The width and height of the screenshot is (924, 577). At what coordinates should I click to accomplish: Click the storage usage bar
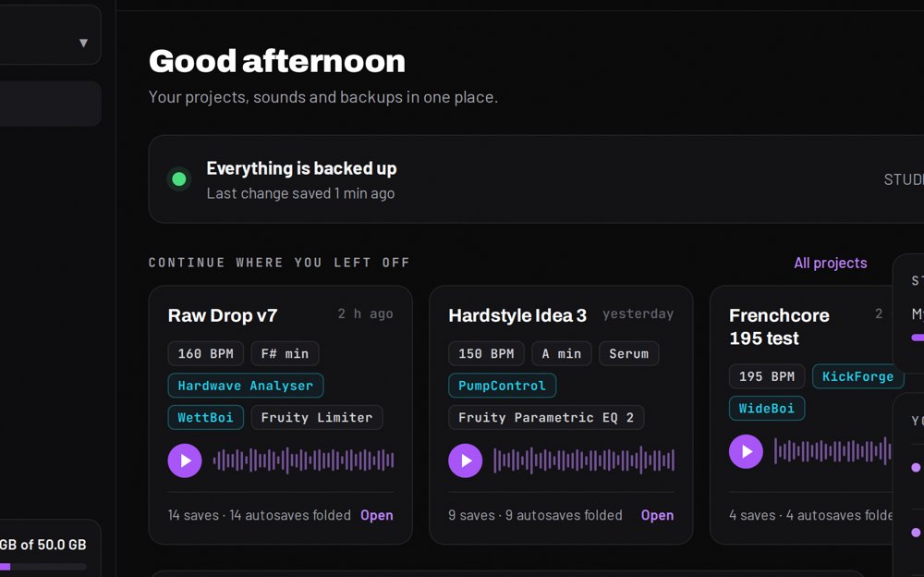(x=43, y=567)
